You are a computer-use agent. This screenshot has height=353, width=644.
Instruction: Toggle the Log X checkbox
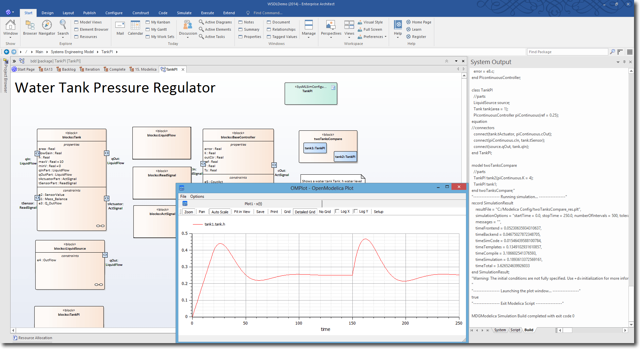click(337, 211)
